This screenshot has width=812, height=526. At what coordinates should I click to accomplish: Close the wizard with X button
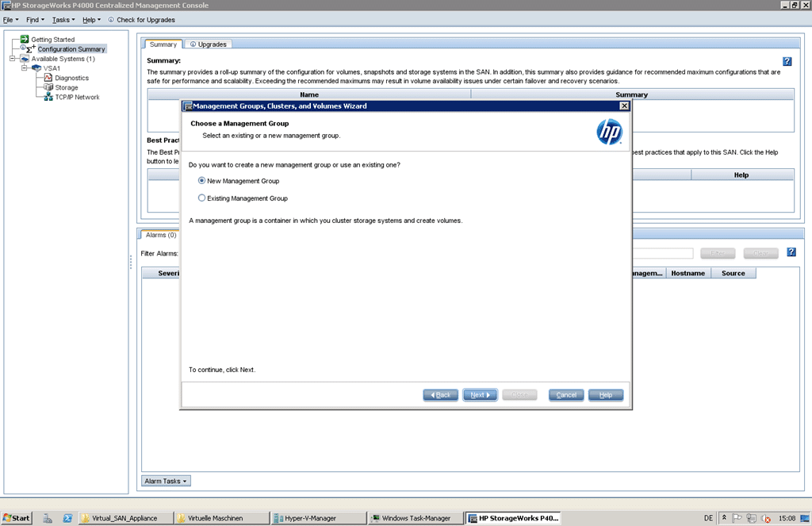pos(625,106)
